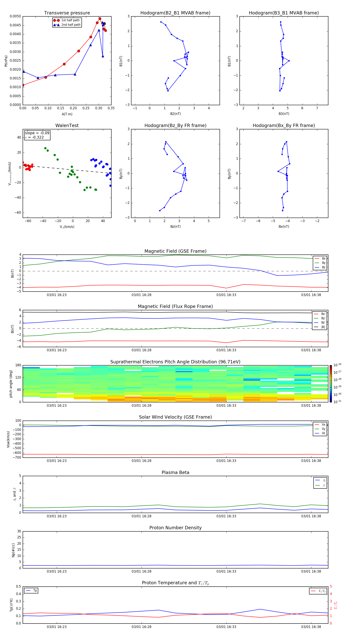Image resolution: width=351 pixels, height=644 pixels.
Task: Click '03/01 16:38' tick under GSE magnetic field plot
Action: point(311,295)
